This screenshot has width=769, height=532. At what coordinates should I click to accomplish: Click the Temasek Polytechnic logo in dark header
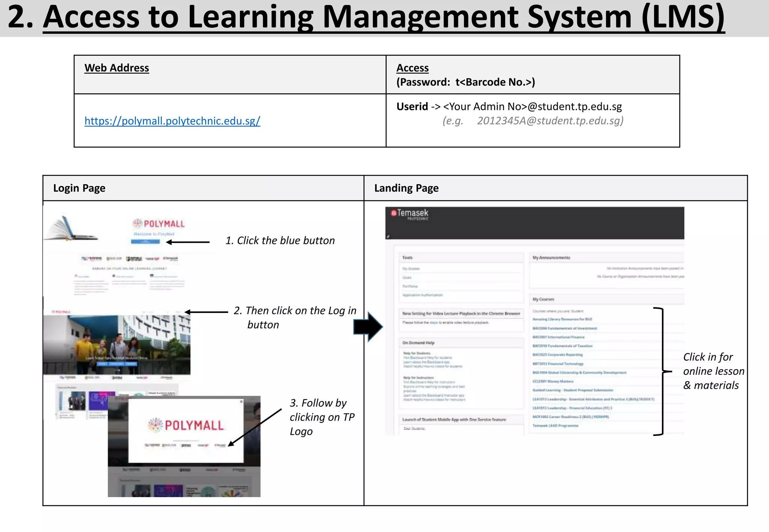point(410,214)
